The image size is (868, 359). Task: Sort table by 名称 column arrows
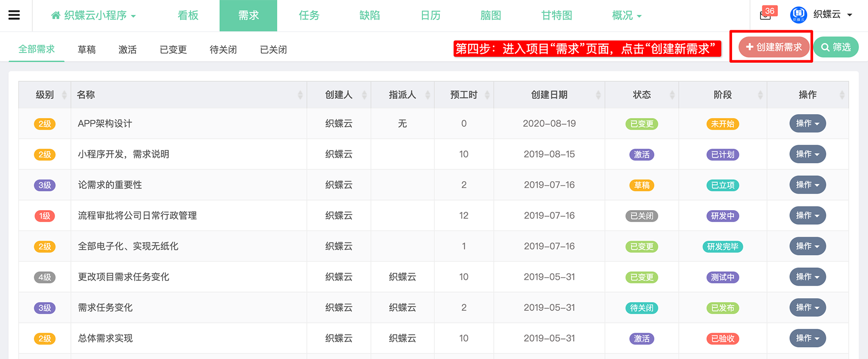click(x=300, y=95)
